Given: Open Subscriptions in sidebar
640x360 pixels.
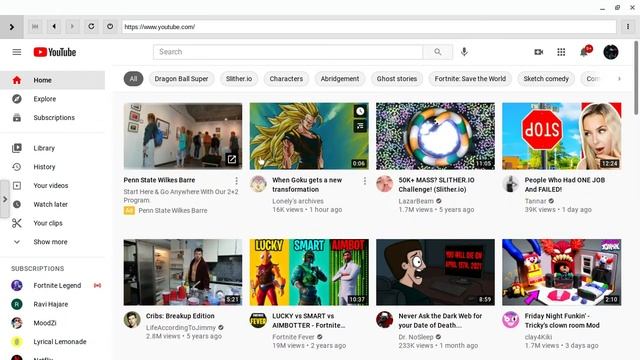Looking at the screenshot, I should pyautogui.click(x=52, y=118).
